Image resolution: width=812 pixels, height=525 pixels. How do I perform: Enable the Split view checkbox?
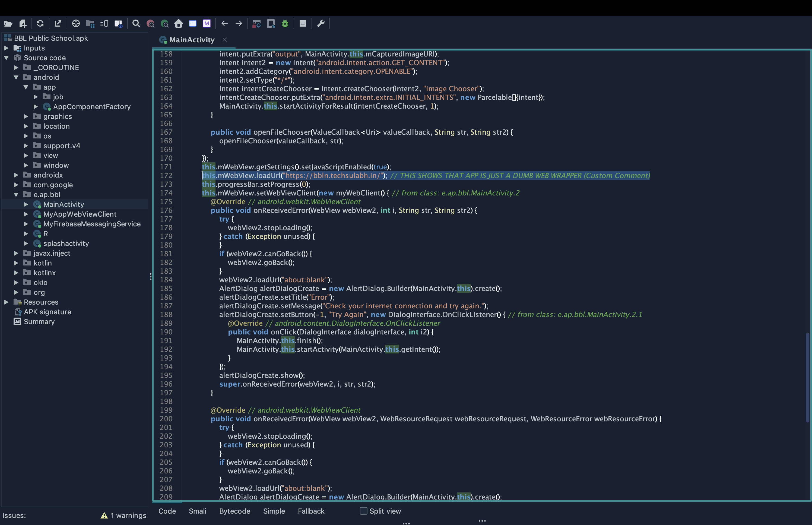(x=364, y=511)
